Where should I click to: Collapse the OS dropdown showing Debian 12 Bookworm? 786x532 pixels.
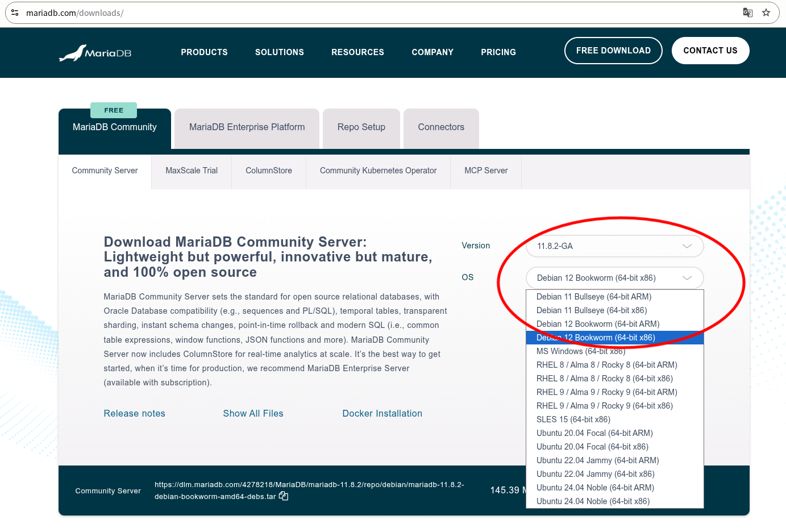pyautogui.click(x=615, y=278)
